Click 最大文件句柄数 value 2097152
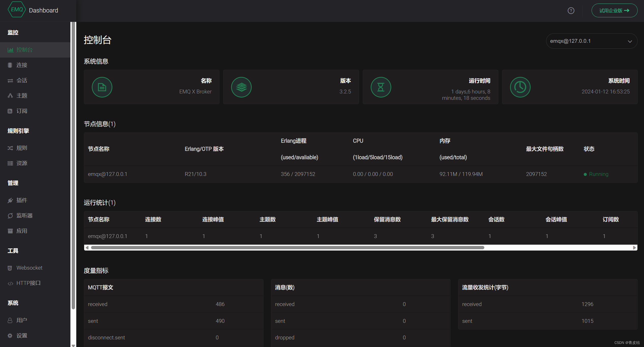Screen dimensions: 644x347 click(536, 174)
